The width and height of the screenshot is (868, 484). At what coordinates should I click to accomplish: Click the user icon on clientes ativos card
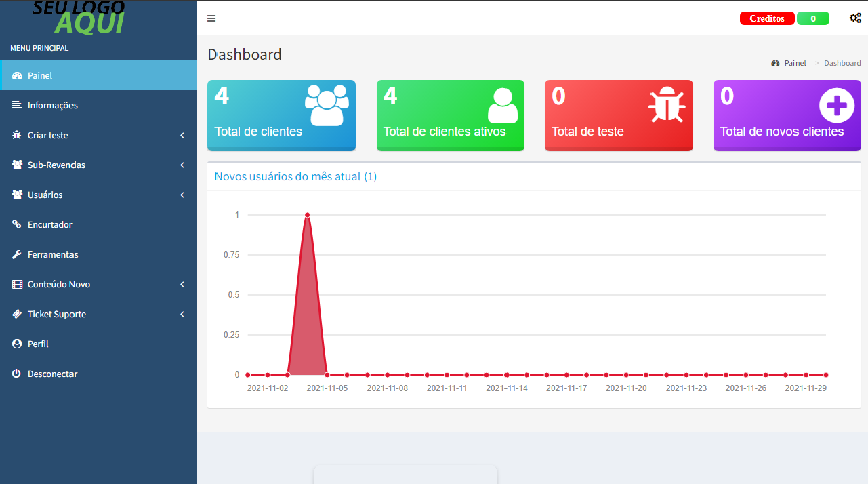[503, 106]
